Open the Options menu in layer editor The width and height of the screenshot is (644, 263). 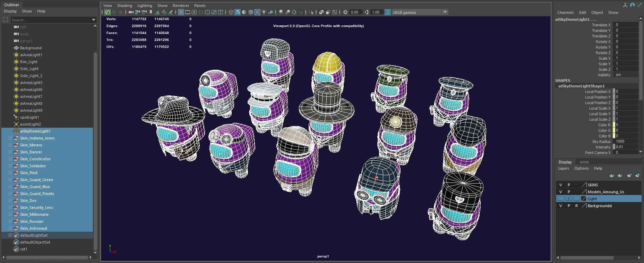click(582, 168)
